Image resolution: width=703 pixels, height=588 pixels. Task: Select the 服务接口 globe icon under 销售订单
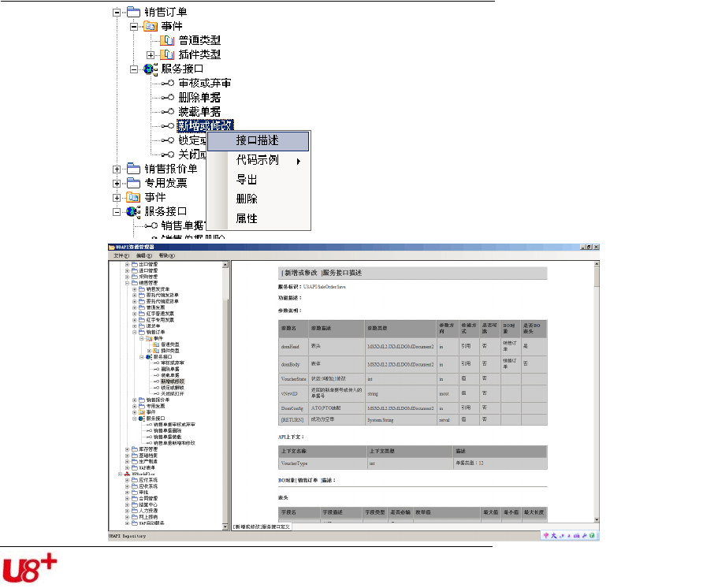(x=149, y=69)
